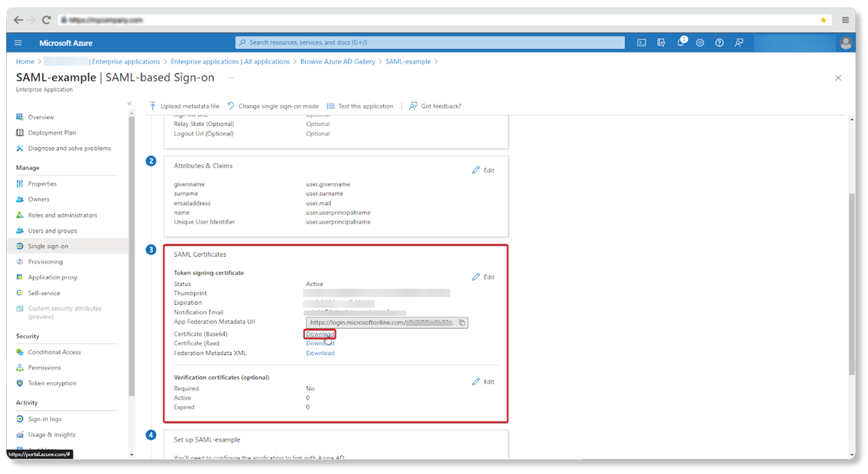
Task: Open Custom security attributes (preview)
Action: [59, 312]
